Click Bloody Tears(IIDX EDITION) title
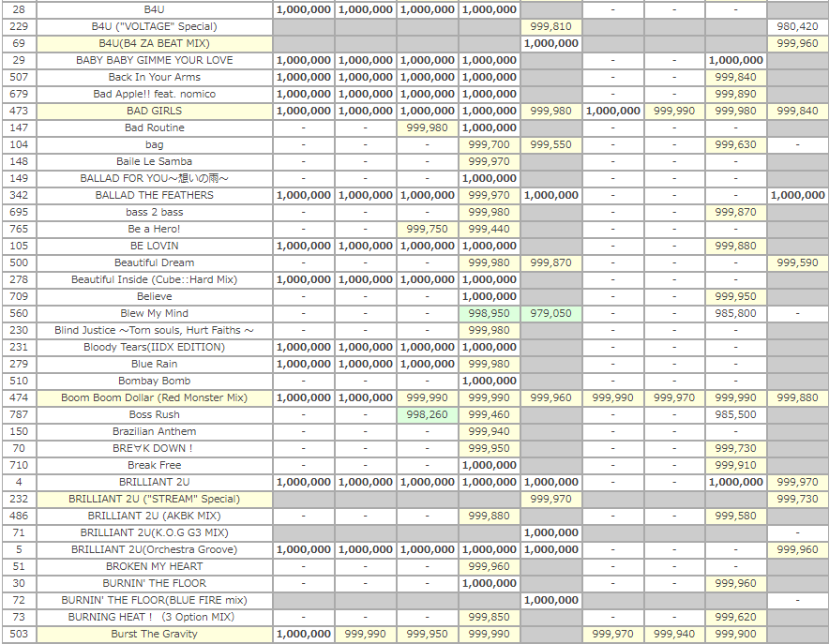The width and height of the screenshot is (829, 644). (x=154, y=348)
